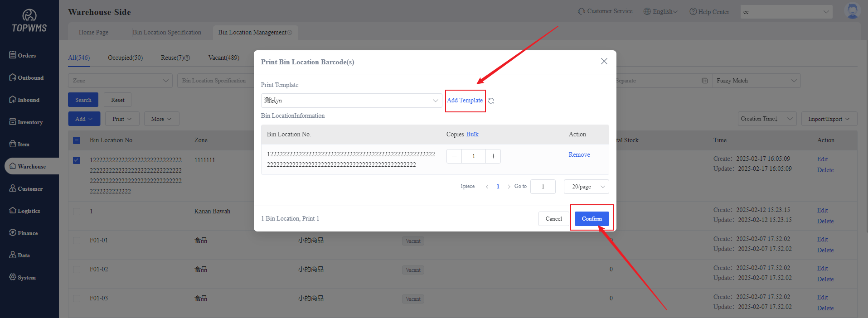
Task: Click the minus icon to decrease copies
Action: click(454, 156)
